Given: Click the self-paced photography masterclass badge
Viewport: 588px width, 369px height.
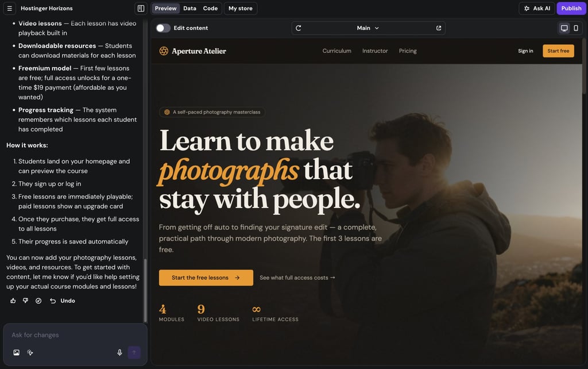Looking at the screenshot, I should (x=212, y=112).
